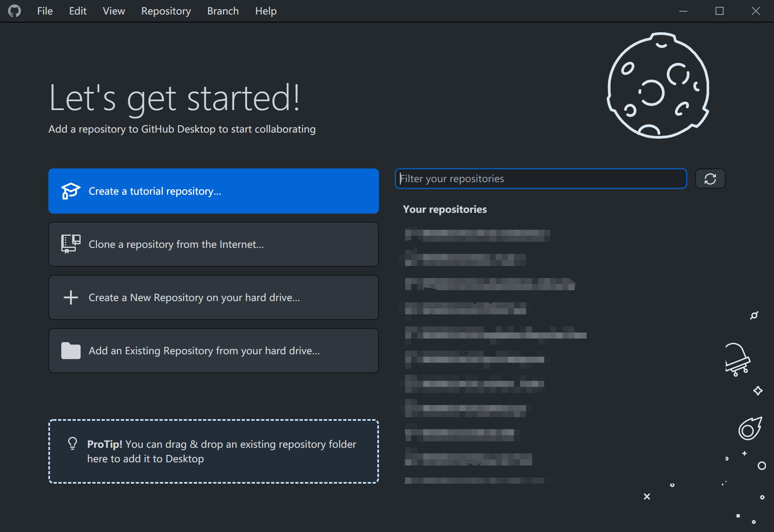Viewport: 774px width, 532px height.
Task: Open the View menu
Action: (114, 11)
